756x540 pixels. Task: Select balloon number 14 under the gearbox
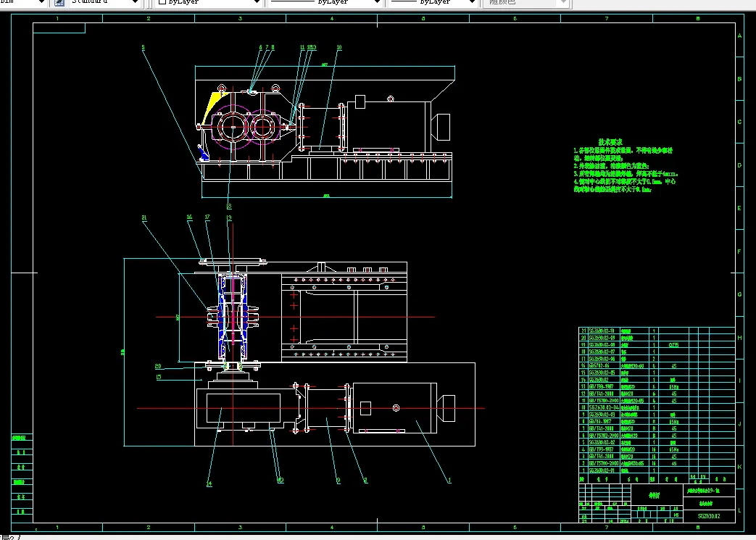tap(209, 484)
